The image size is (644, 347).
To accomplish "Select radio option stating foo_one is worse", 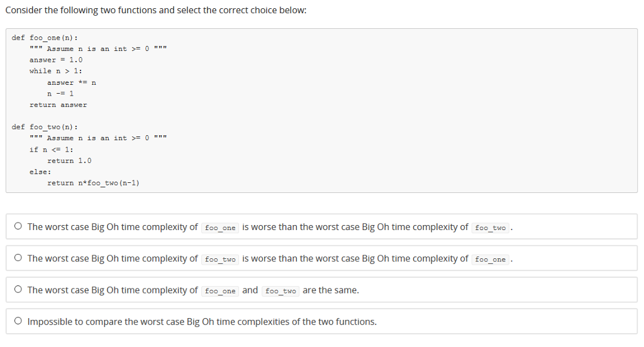I will 18,226.
